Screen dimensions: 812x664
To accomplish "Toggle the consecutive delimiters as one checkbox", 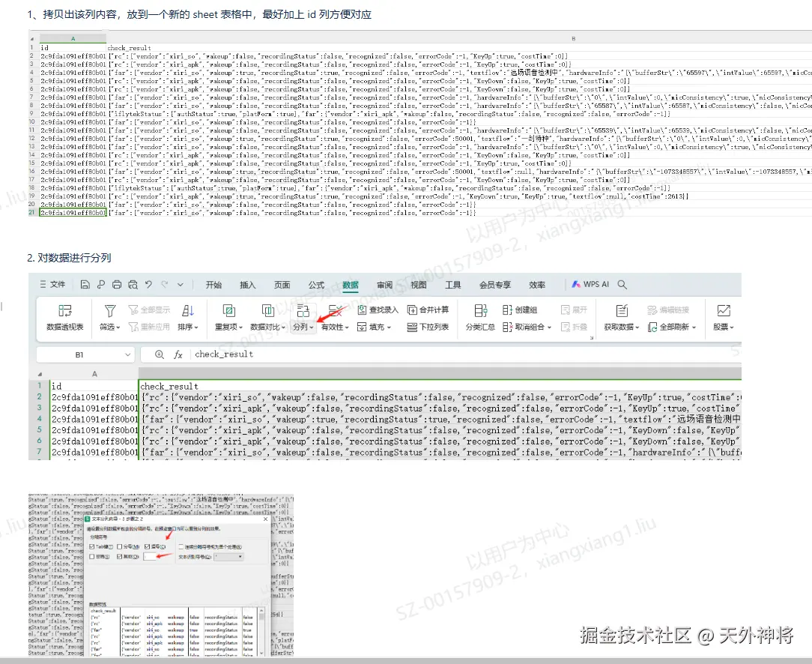I will (181, 546).
